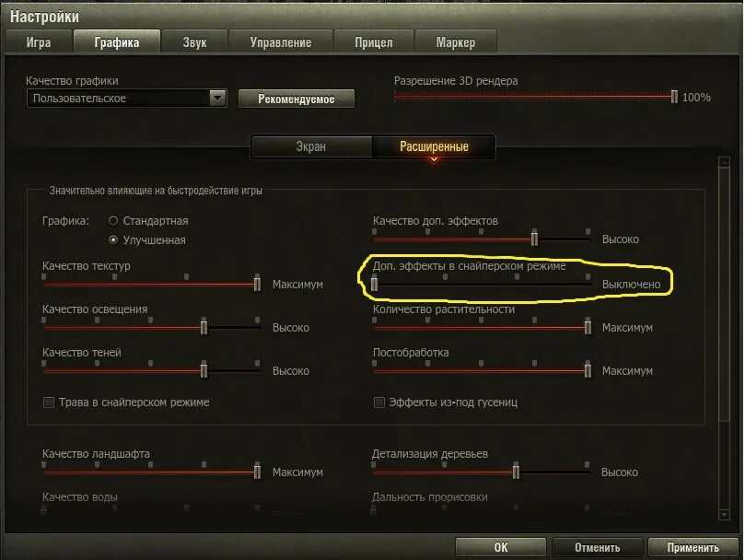Select the Стандартная graphics radio button
The width and height of the screenshot is (745, 560).
(x=113, y=220)
